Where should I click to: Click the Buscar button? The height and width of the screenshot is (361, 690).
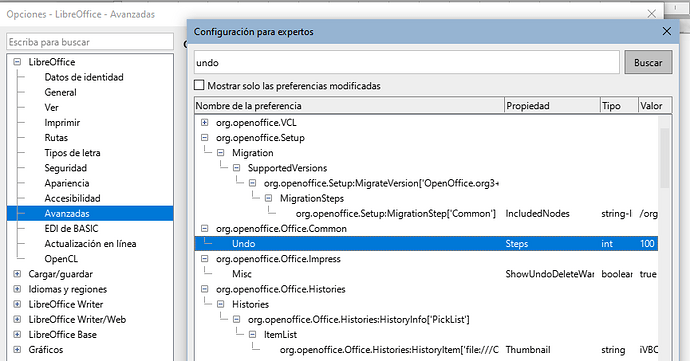(x=648, y=63)
